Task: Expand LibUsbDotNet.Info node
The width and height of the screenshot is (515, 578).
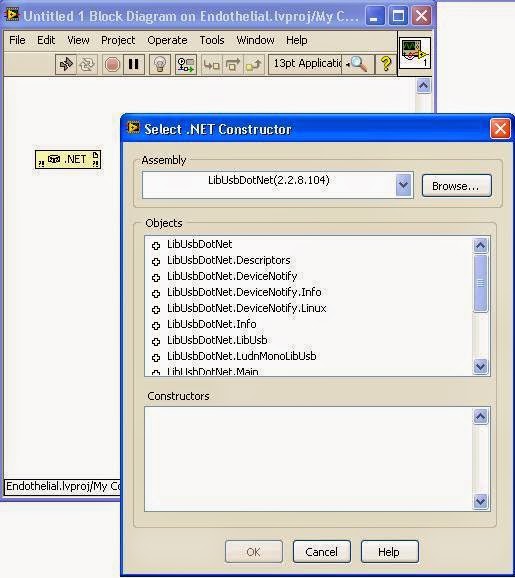Action: (x=156, y=325)
